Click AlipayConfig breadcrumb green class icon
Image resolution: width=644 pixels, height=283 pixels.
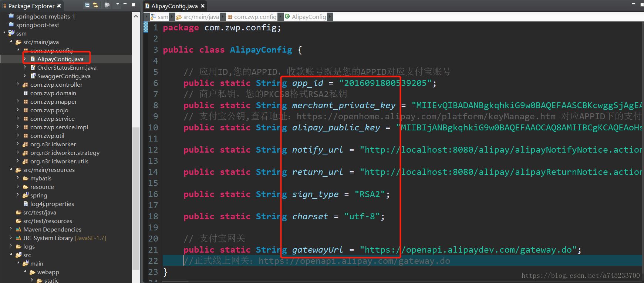pyautogui.click(x=287, y=16)
